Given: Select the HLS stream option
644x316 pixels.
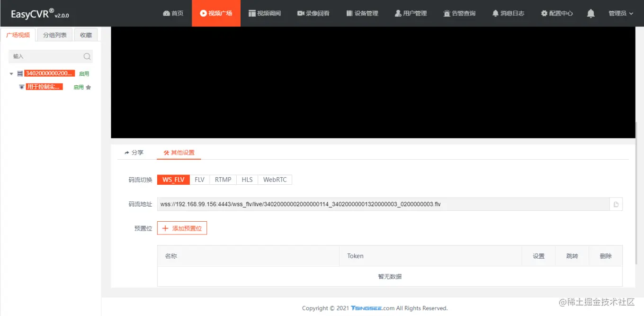Looking at the screenshot, I should coord(247,180).
